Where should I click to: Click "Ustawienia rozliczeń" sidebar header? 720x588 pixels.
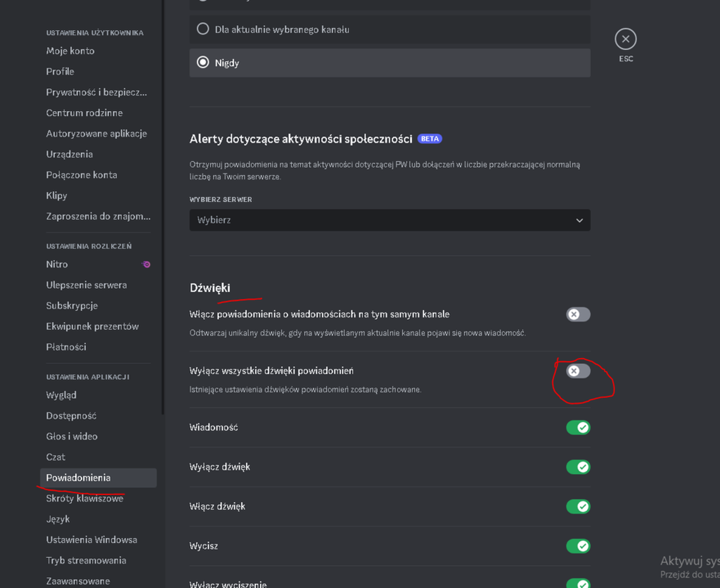click(89, 246)
